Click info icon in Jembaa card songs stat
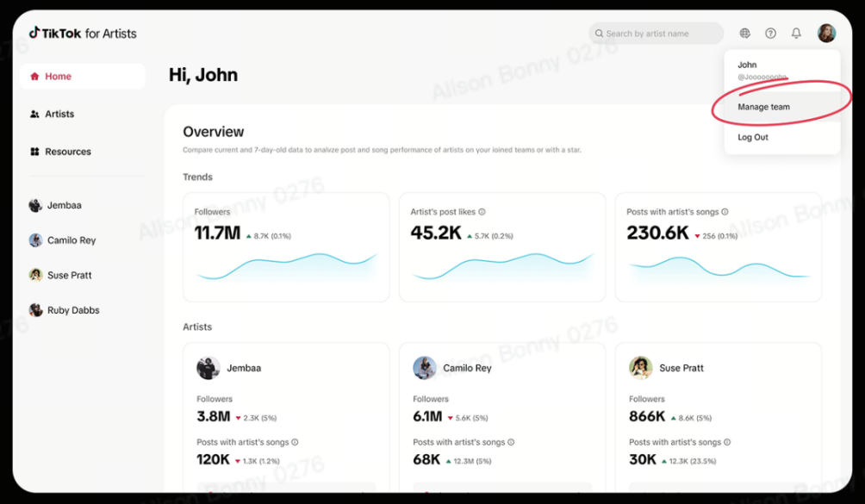865x504 pixels. point(295,442)
